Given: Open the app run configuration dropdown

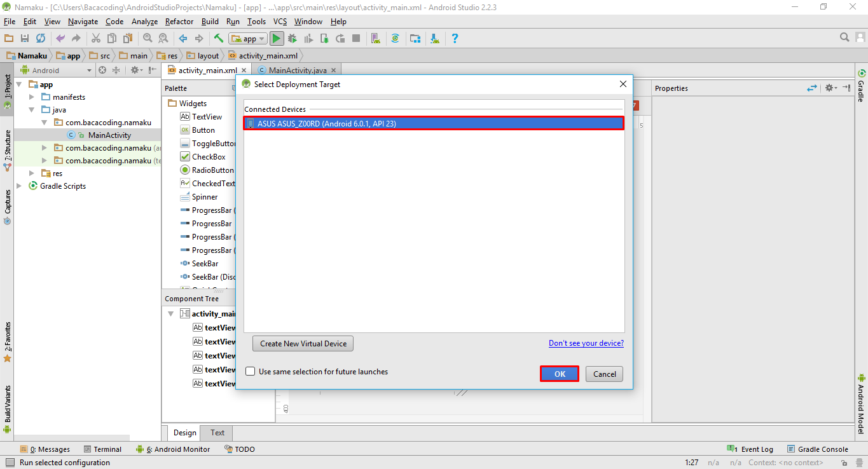Looking at the screenshot, I should point(248,39).
